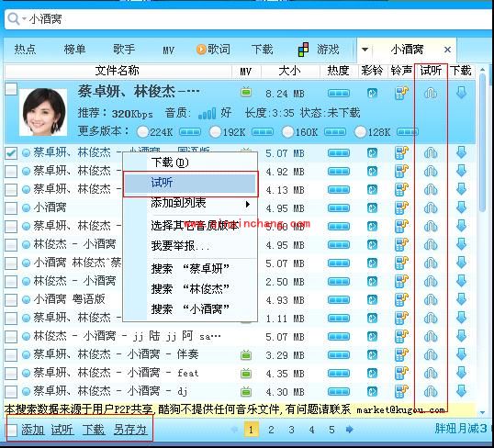Open the 歌手 tab
This screenshot has width=494, height=448.
coord(124,50)
